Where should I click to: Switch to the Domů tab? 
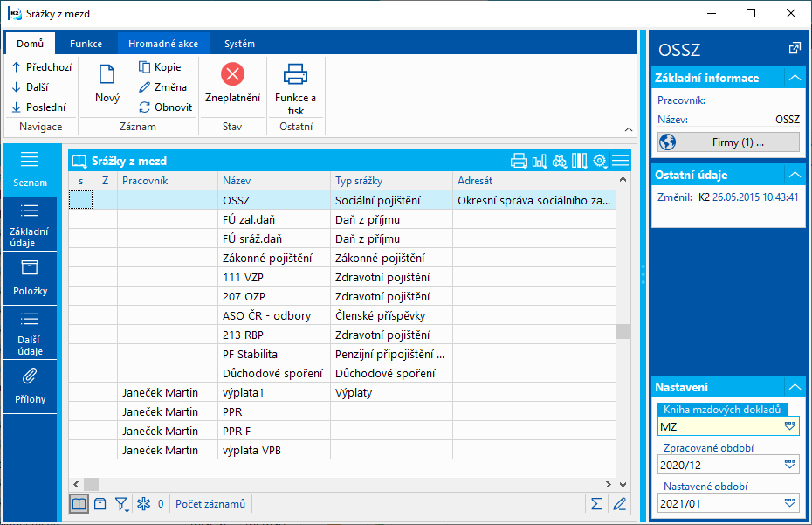(x=30, y=44)
